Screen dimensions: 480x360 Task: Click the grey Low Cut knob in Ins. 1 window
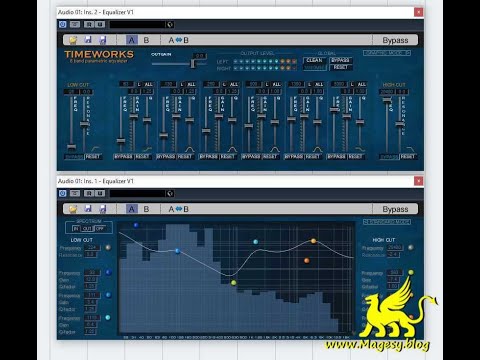pyautogui.click(x=108, y=247)
